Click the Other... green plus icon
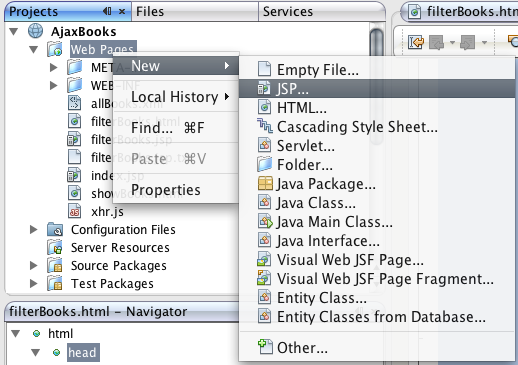 265,347
